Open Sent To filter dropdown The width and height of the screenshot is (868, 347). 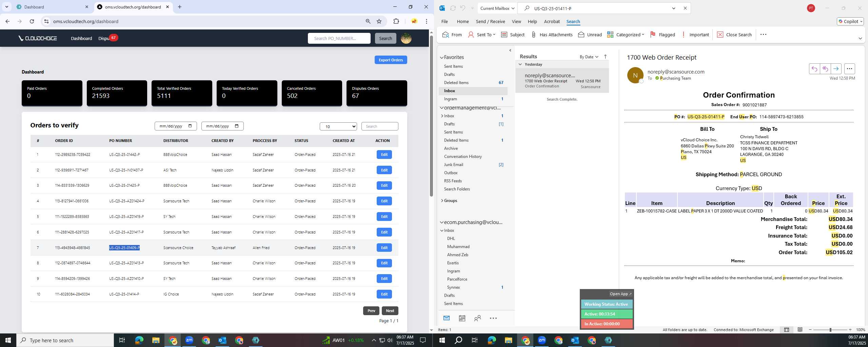click(481, 35)
